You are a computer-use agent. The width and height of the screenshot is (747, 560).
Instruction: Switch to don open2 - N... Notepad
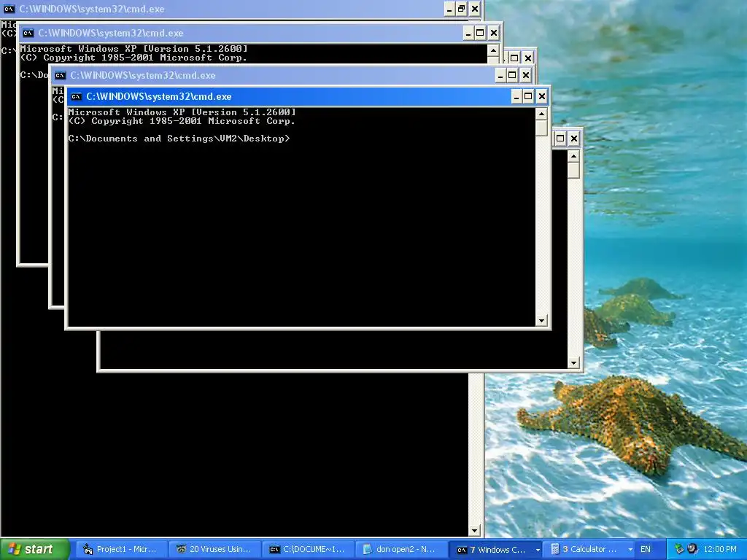[x=401, y=549]
